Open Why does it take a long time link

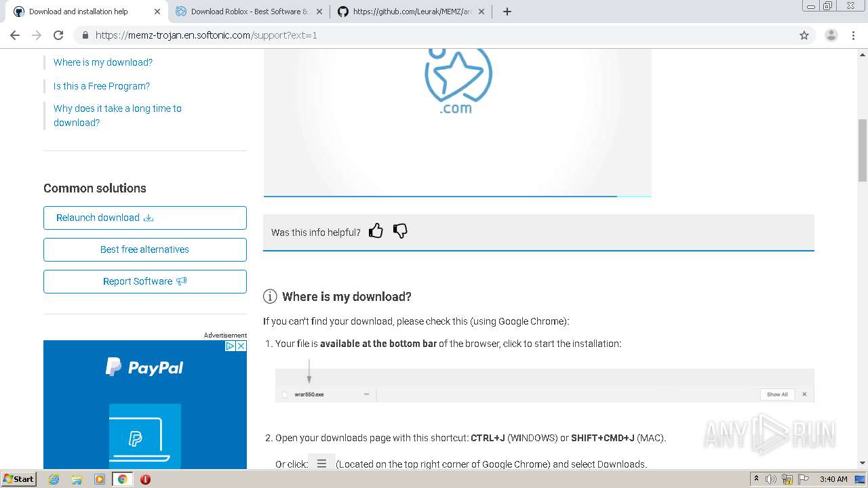point(117,115)
